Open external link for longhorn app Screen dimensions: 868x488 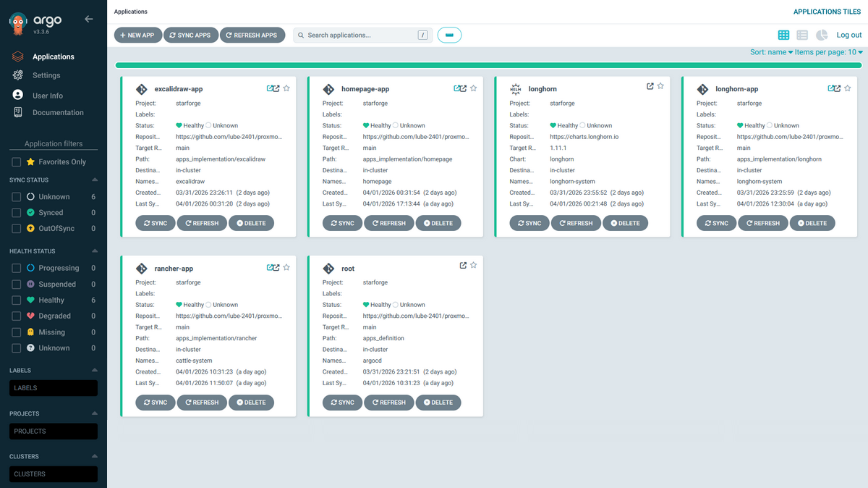[x=650, y=86]
